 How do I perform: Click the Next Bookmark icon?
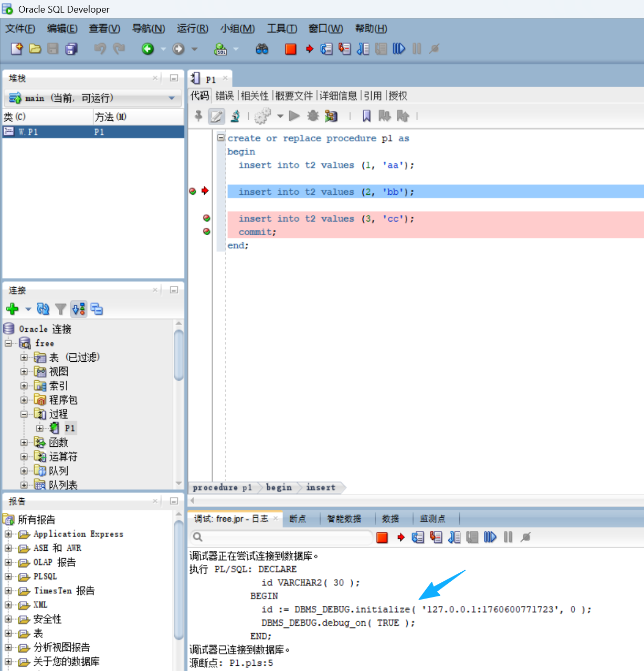[385, 116]
